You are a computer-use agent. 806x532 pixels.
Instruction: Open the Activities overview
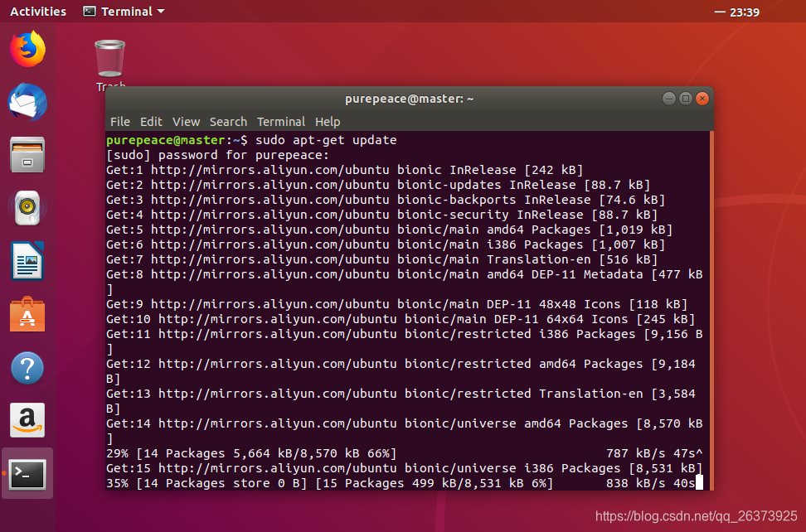click(x=38, y=12)
